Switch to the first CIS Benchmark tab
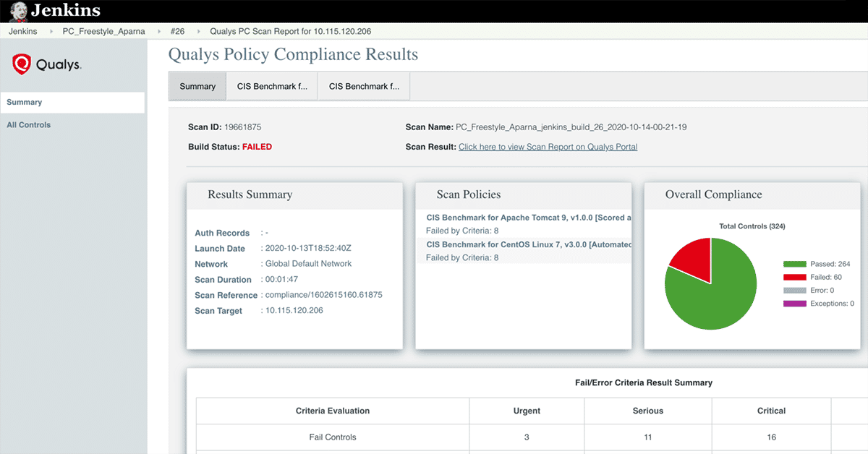 [271, 85]
